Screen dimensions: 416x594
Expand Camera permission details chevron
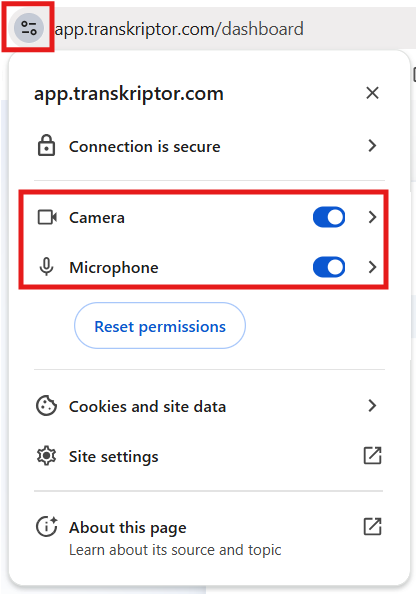point(372,217)
